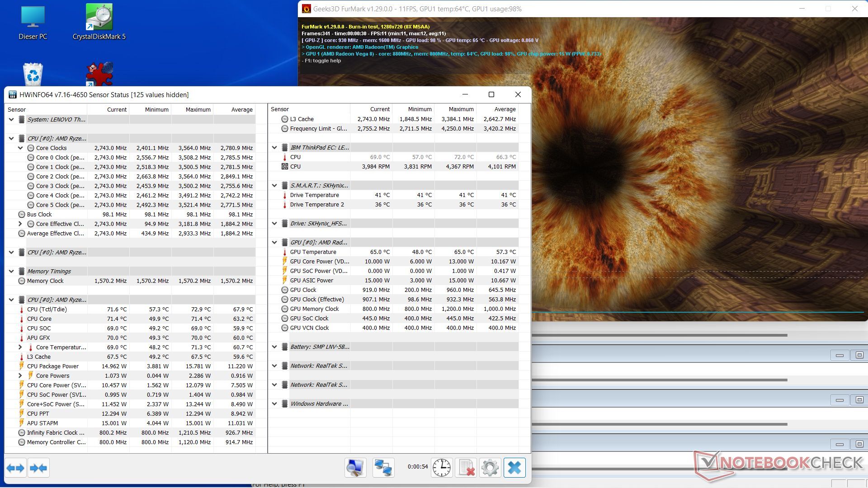Collapse the GPU [#0]: AMD Radeon section
Screen dimensions: 868x488
coord(274,242)
